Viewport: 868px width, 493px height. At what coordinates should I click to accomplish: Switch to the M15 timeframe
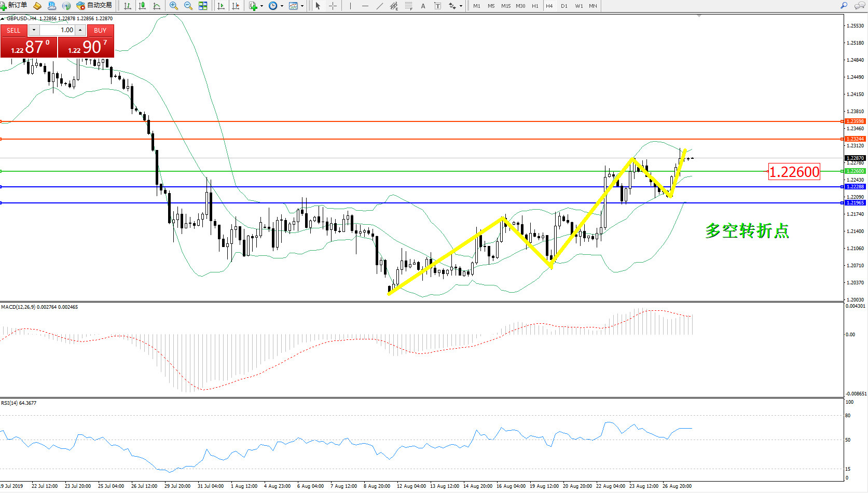[505, 6]
